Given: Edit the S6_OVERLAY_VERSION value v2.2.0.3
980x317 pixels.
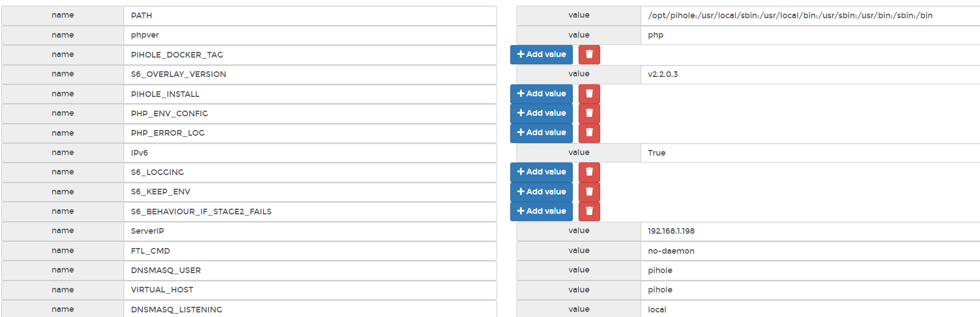Looking at the screenshot, I should (x=810, y=74).
